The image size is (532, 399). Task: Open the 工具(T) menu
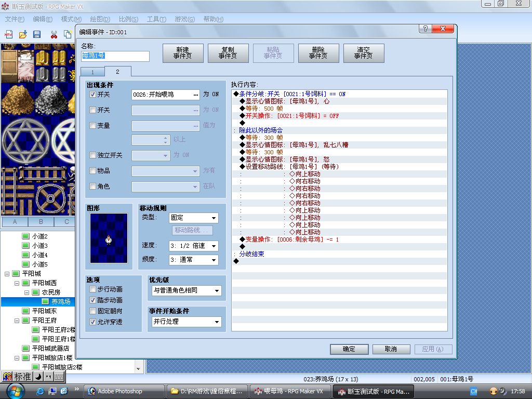click(156, 19)
